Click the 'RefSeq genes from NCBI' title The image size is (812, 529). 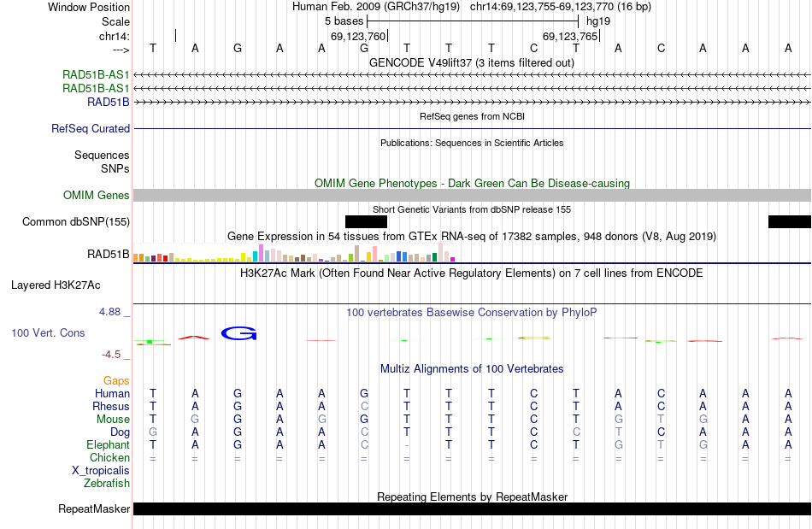(472, 116)
